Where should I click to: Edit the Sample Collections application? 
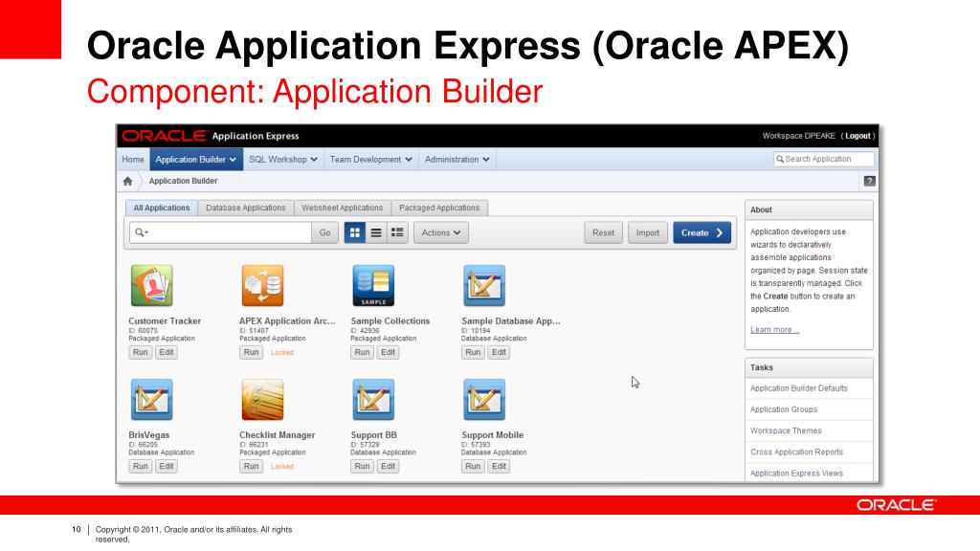389,352
